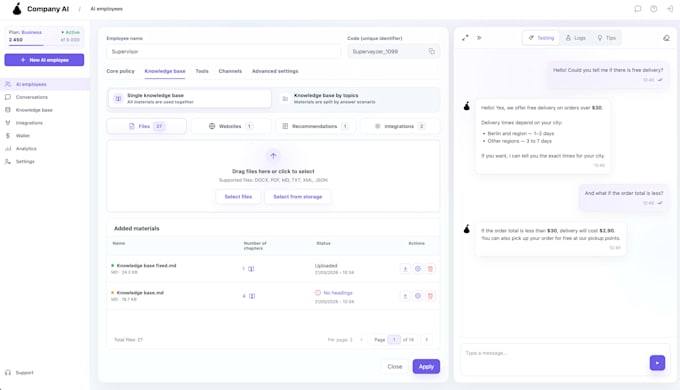
Task: Create a New AI employee
Action: pyautogui.click(x=44, y=60)
